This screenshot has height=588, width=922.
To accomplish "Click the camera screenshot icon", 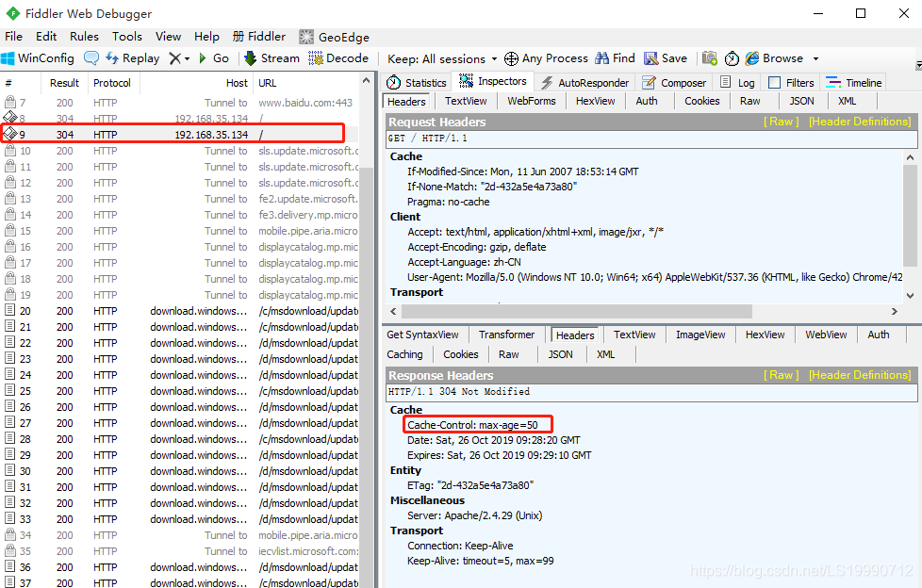I will (x=710, y=58).
